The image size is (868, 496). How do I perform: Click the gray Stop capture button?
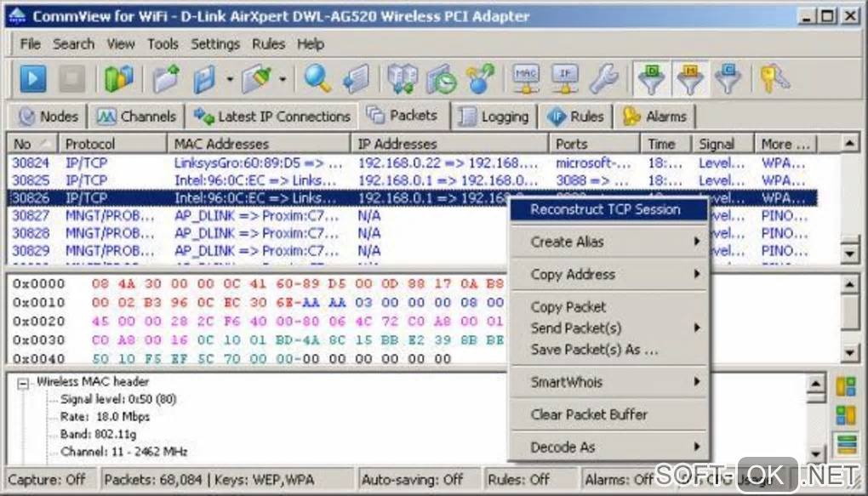pyautogui.click(x=72, y=78)
